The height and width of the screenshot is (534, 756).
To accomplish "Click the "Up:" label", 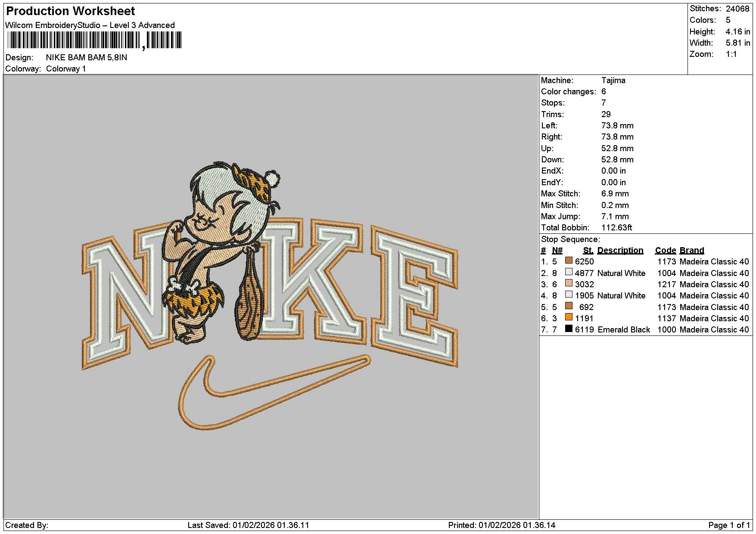I will pos(547,148).
